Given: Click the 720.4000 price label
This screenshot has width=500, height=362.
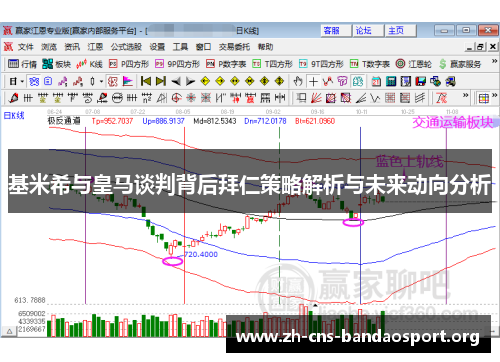Looking at the screenshot, I should click(x=201, y=254).
